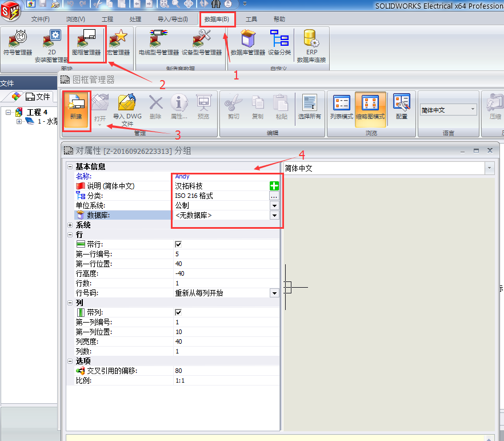This screenshot has width=504, height=441.
Task: Open the 数据库管理器 icon
Action: pyautogui.click(x=248, y=42)
